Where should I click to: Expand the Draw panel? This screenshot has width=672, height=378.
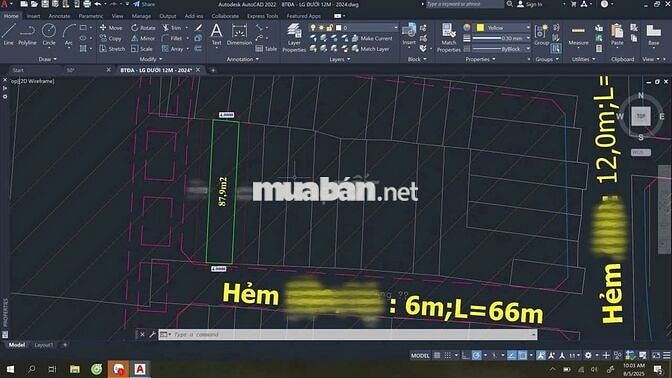click(47, 59)
